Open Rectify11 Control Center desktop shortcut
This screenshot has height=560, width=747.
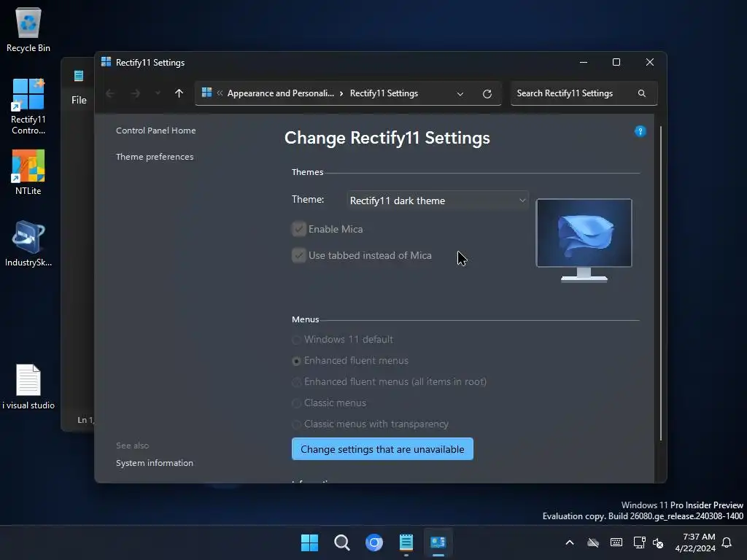point(28,106)
